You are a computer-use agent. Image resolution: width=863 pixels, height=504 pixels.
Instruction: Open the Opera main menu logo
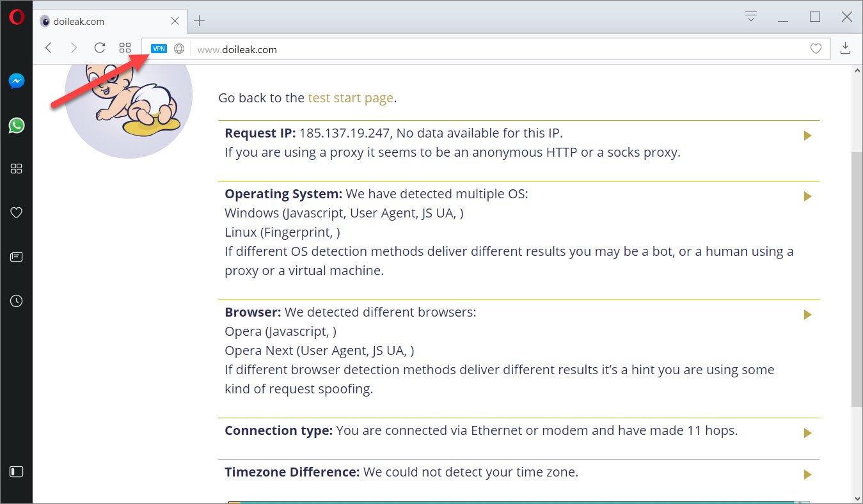pos(17,17)
